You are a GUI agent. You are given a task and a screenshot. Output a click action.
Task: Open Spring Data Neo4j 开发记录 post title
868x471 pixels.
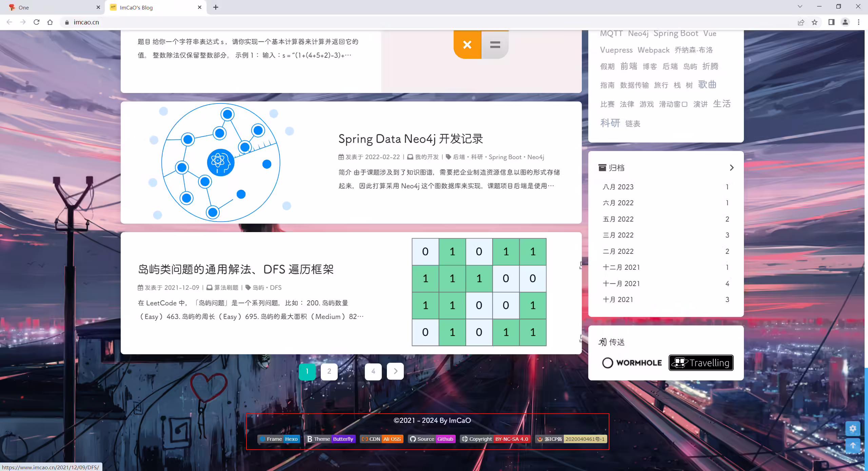tap(411, 139)
